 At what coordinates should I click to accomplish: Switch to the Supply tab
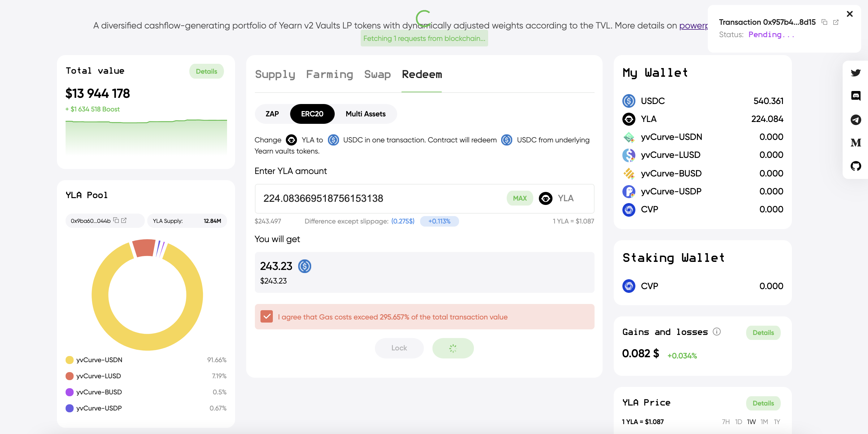point(275,74)
